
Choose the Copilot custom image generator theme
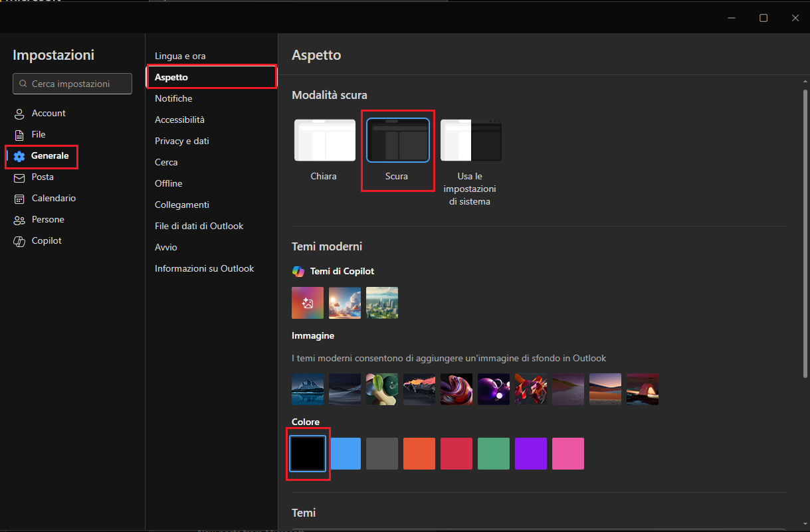pyautogui.click(x=308, y=303)
